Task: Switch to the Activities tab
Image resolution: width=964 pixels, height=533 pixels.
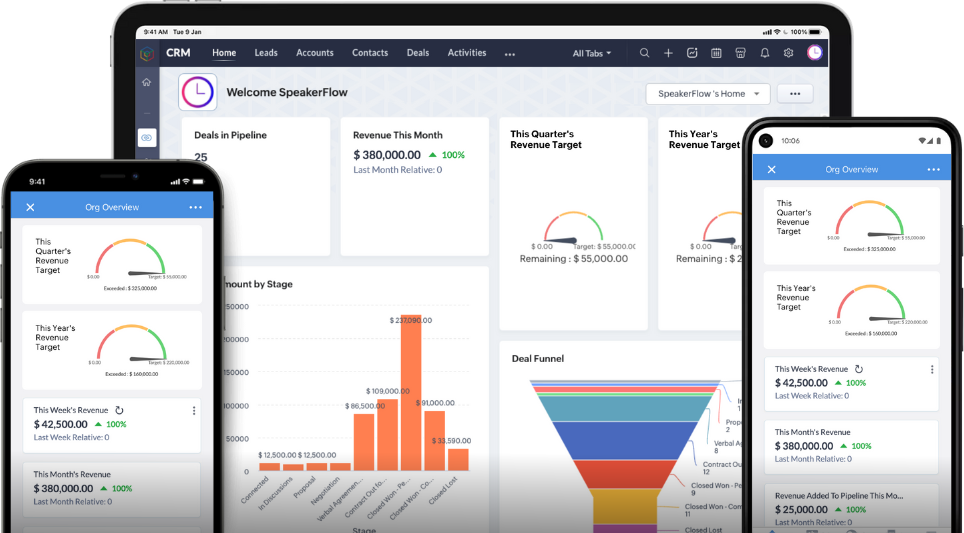Action: (467, 53)
